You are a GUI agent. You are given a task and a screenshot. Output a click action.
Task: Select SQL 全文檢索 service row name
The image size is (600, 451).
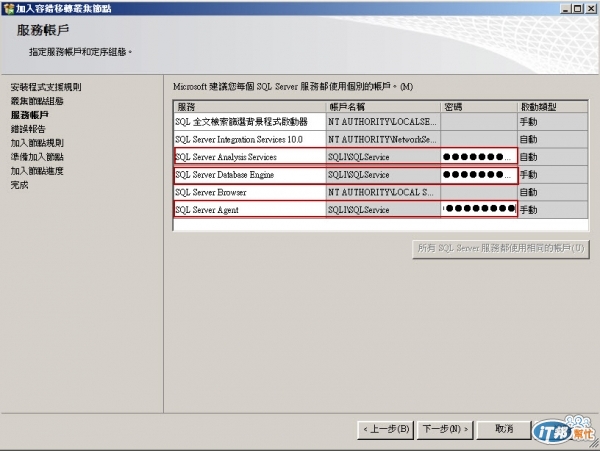pyautogui.click(x=250, y=122)
